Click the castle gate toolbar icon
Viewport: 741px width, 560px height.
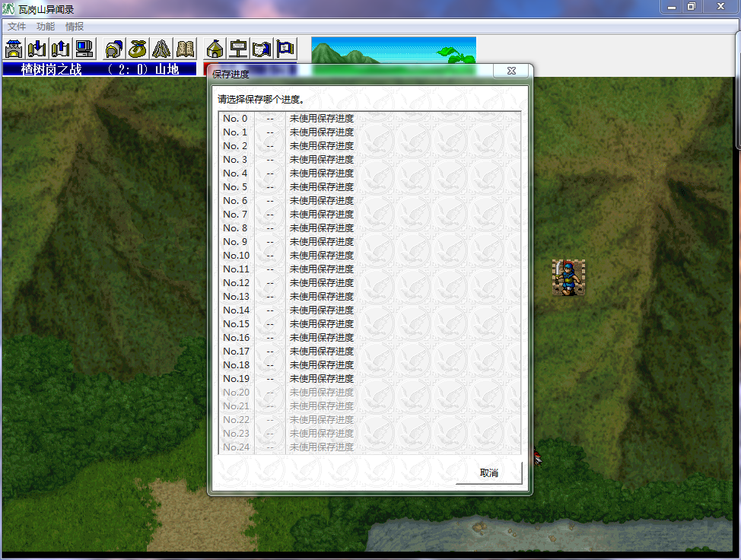14,48
